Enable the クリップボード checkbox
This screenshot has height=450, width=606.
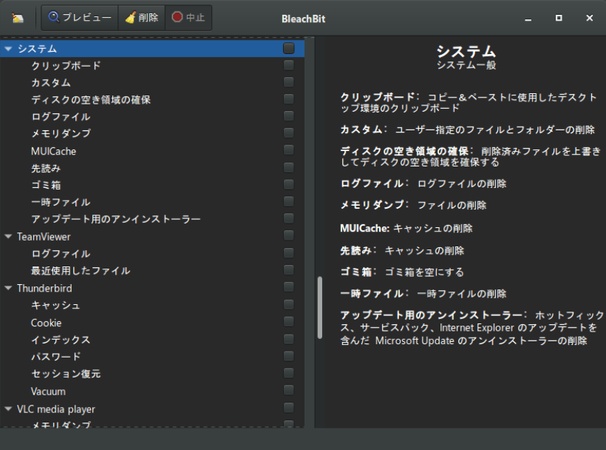(288, 65)
